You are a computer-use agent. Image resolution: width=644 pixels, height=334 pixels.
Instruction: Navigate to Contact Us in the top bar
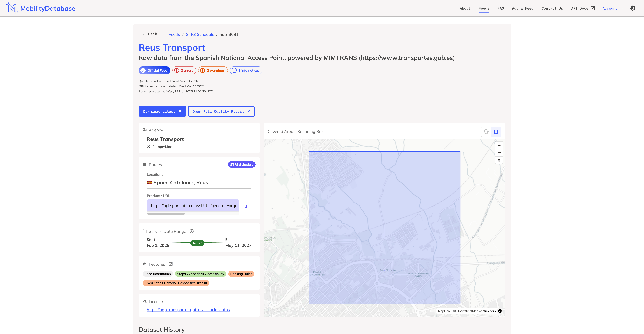[x=552, y=8]
